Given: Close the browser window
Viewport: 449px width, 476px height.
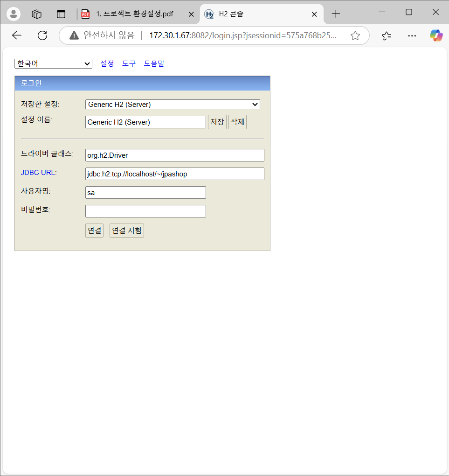Looking at the screenshot, I should (x=435, y=12).
